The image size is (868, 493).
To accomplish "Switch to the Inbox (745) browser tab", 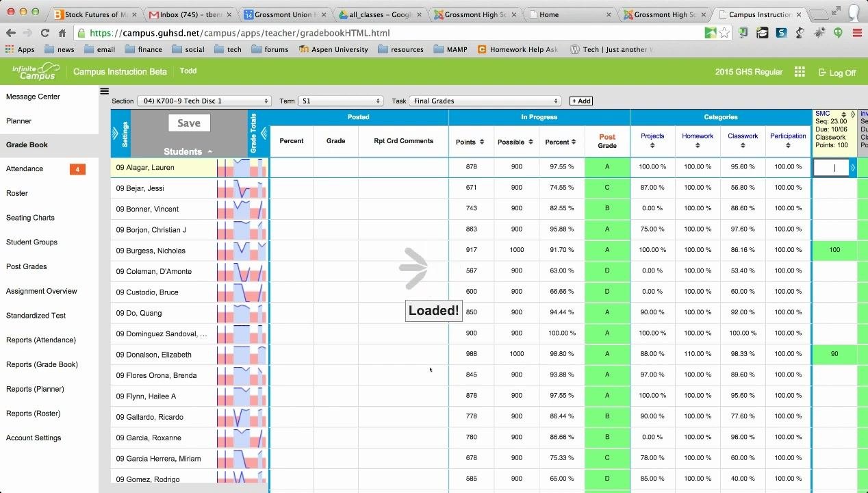I will pyautogui.click(x=190, y=14).
